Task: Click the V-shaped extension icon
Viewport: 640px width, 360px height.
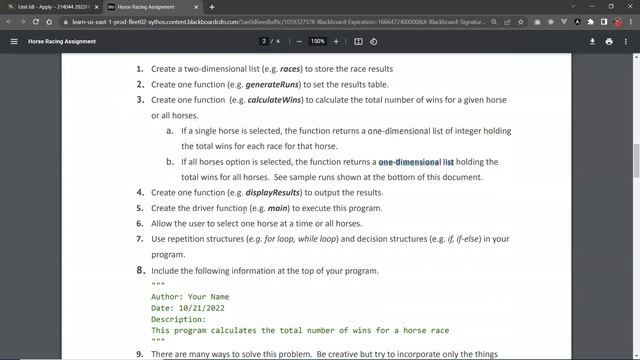Action: 564,22
